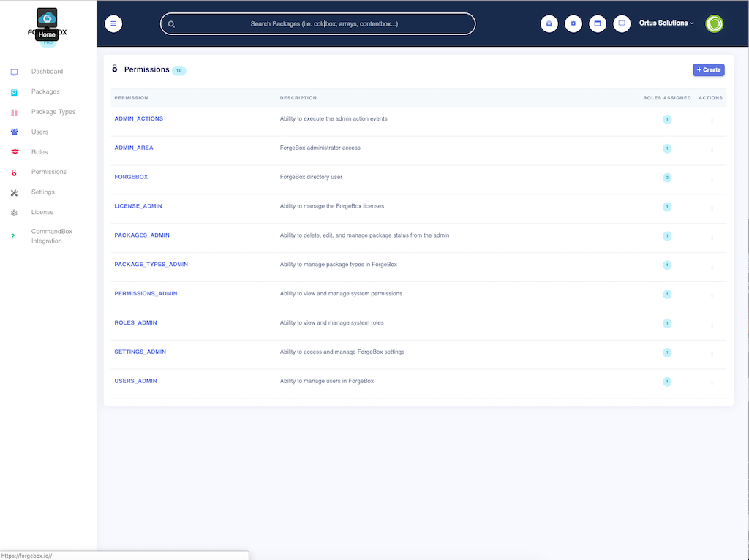The height and width of the screenshot is (560, 749).
Task: Click the Roles graduation cap icon
Action: coord(15,152)
